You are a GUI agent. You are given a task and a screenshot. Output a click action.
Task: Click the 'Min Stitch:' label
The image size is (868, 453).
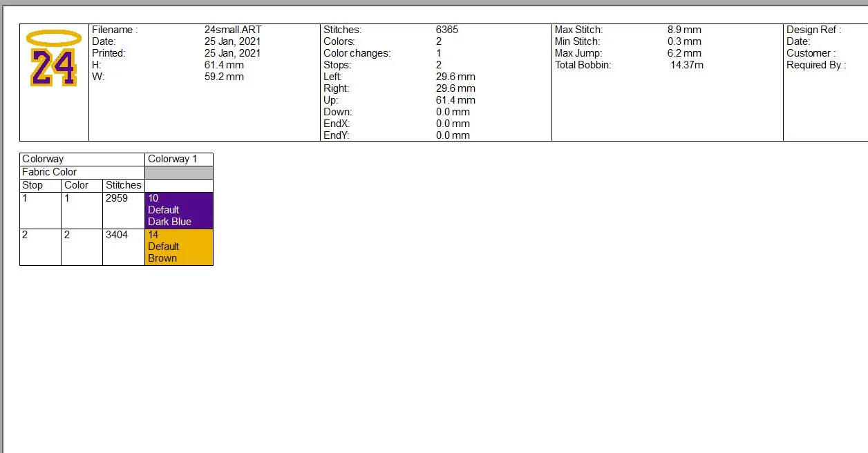click(577, 41)
